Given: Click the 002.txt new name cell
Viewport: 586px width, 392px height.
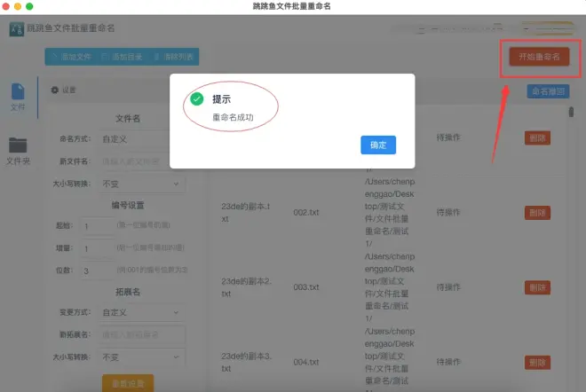Looking at the screenshot, I should pos(306,213).
